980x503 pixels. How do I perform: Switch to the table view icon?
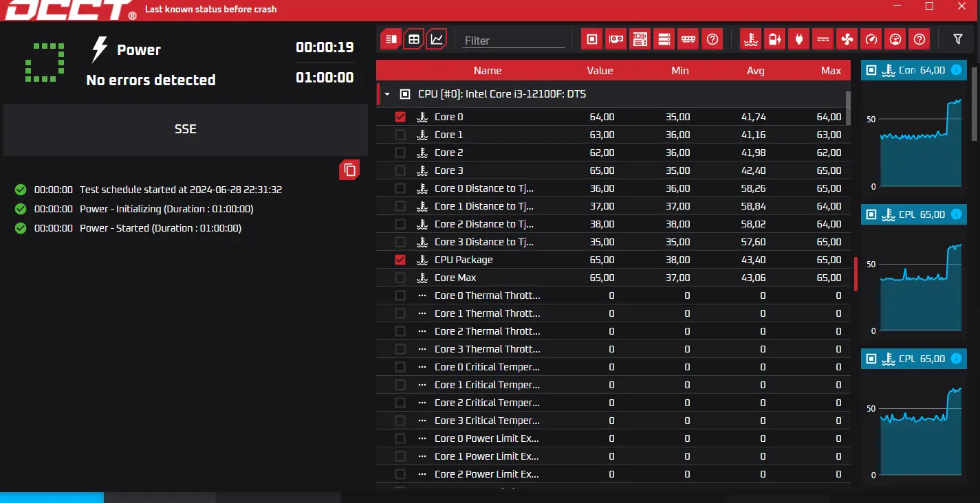tap(414, 39)
